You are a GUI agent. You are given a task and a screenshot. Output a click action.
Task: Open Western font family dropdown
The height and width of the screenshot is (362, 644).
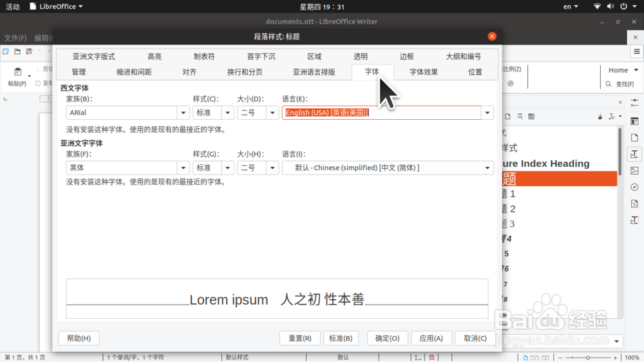click(183, 113)
